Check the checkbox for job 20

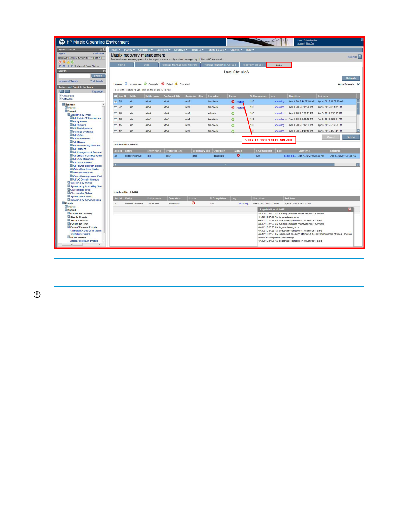tap(116, 114)
